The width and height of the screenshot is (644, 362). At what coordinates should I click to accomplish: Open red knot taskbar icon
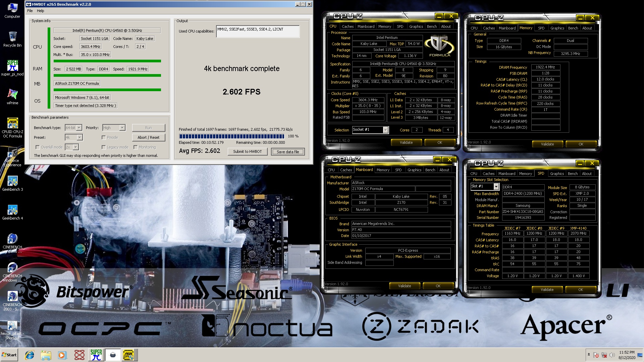79,355
